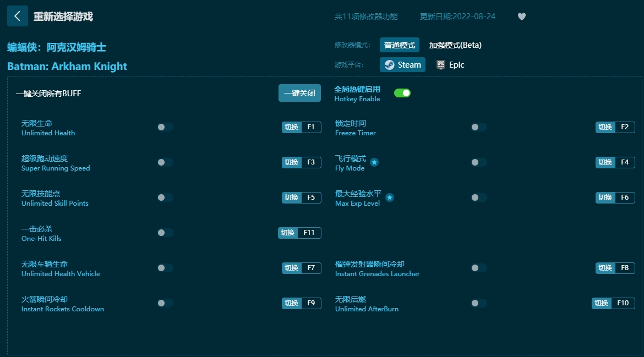The width and height of the screenshot is (644, 357).
Task: Enable Max Exp Level toggle
Action: pyautogui.click(x=479, y=198)
